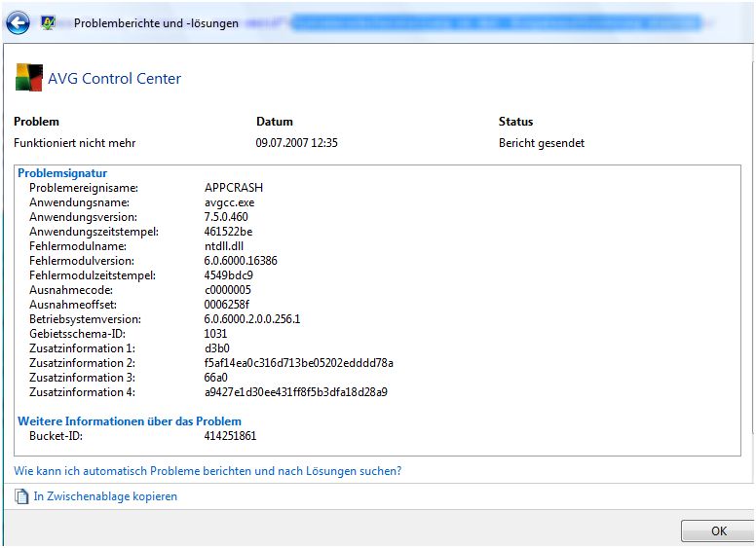The image size is (756, 548).
Task: Select the exception offset 0006258f
Action: (x=227, y=305)
